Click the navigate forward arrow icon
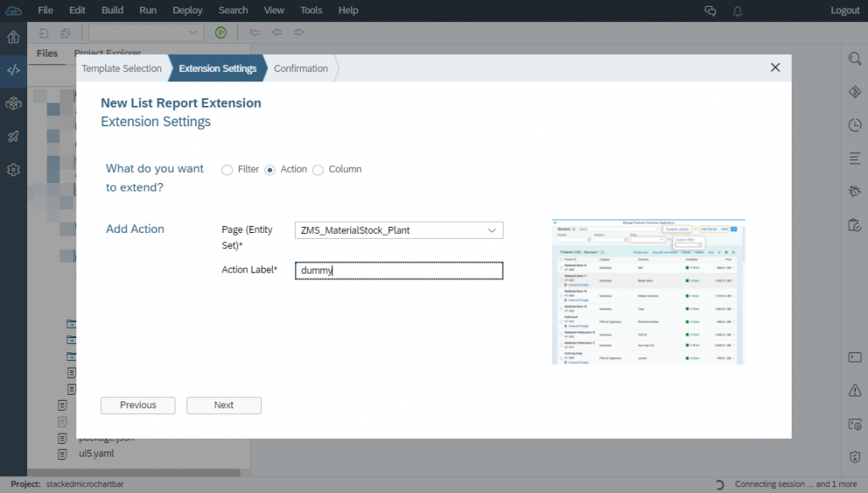 [x=299, y=33]
